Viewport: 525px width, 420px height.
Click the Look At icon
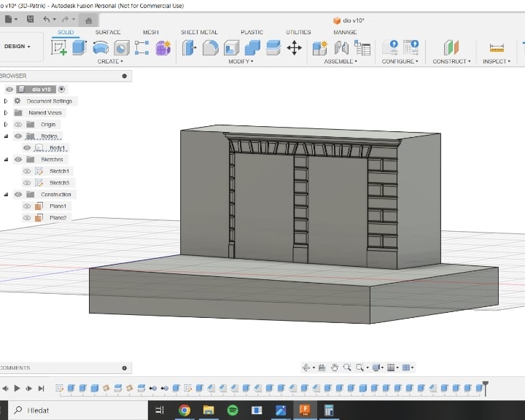click(x=322, y=367)
